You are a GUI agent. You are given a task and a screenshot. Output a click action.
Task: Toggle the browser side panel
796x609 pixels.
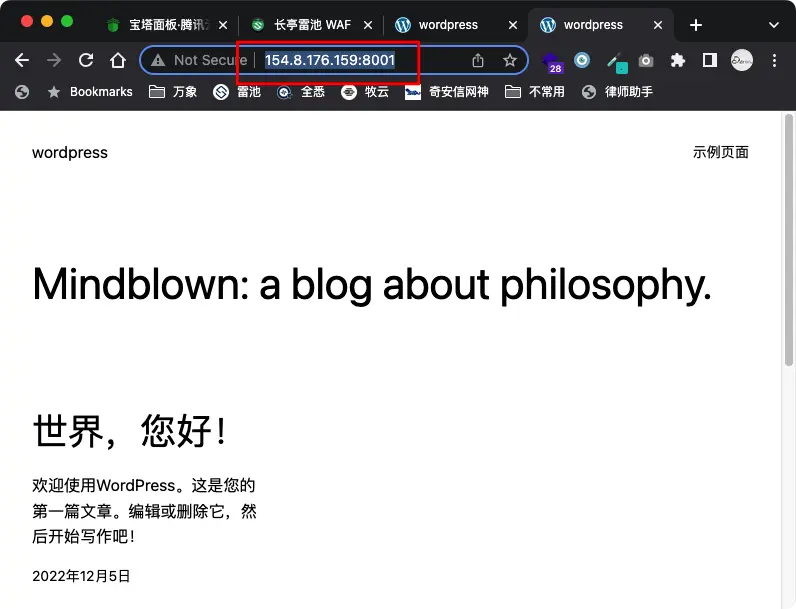pos(710,60)
